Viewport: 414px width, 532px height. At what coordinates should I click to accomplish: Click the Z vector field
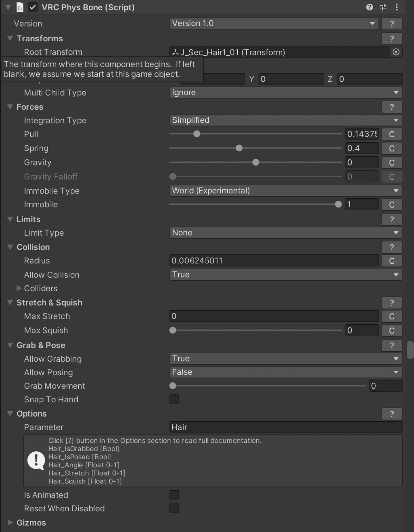pyautogui.click(x=370, y=79)
